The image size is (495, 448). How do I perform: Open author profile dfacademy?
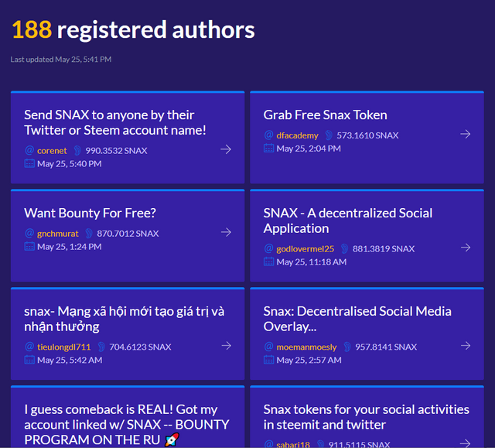coord(297,135)
